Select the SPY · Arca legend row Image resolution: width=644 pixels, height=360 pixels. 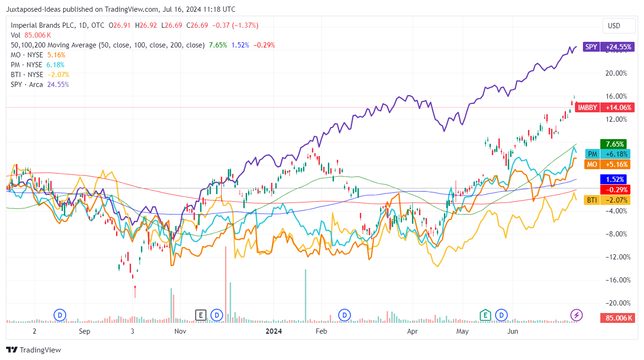tap(40, 85)
